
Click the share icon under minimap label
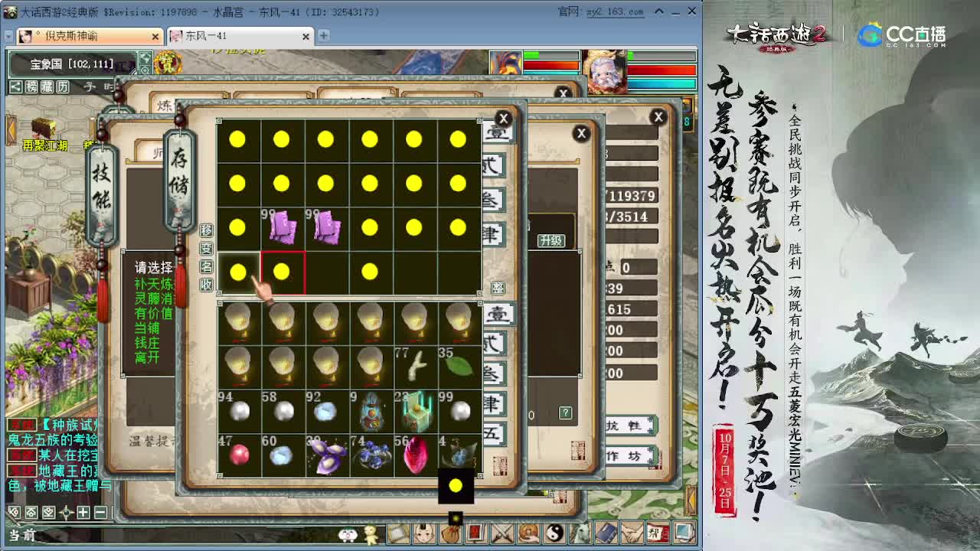coord(15,87)
